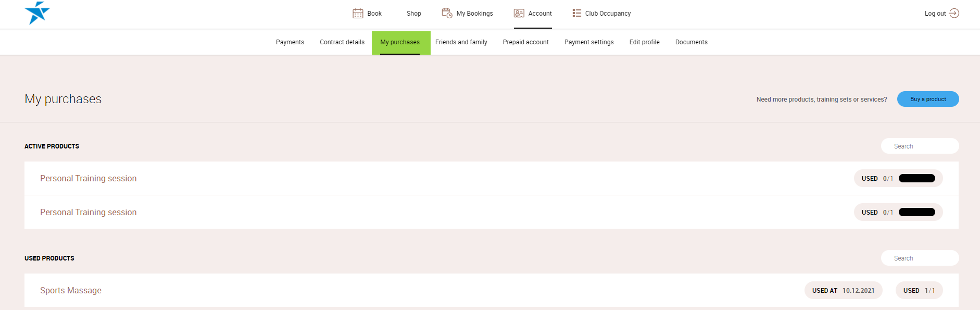
Task: Go to Friends and family tab
Action: 461,42
